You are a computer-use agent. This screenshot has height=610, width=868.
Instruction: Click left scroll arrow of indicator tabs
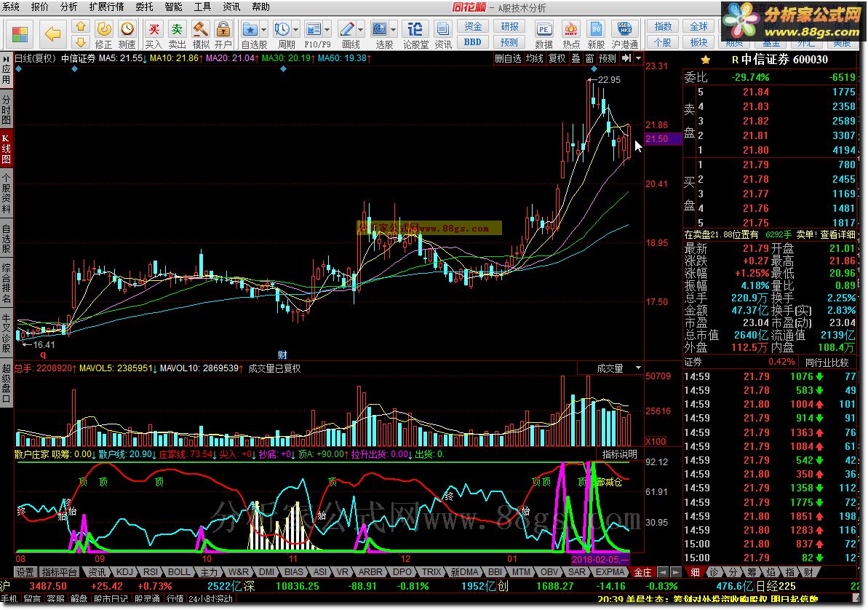click(x=663, y=572)
